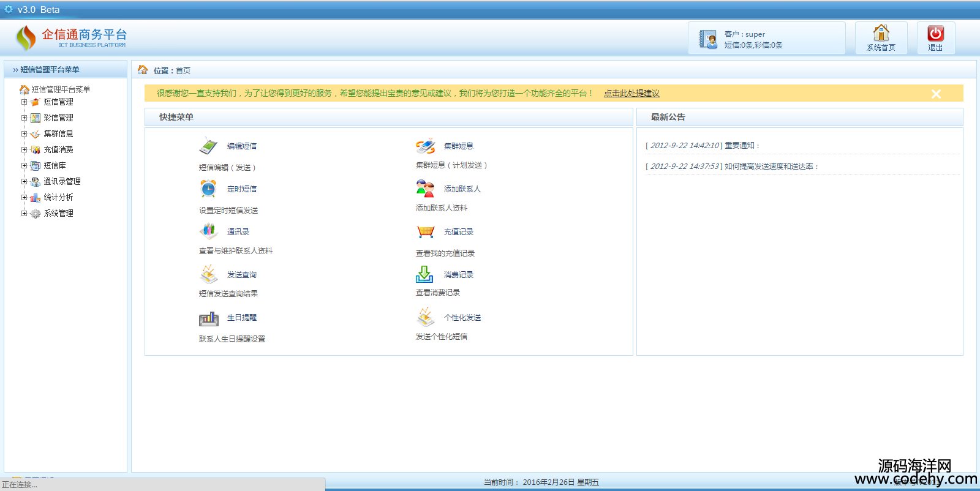Expand the 彩信管理 tree node
This screenshot has width=980, height=491.
(24, 118)
